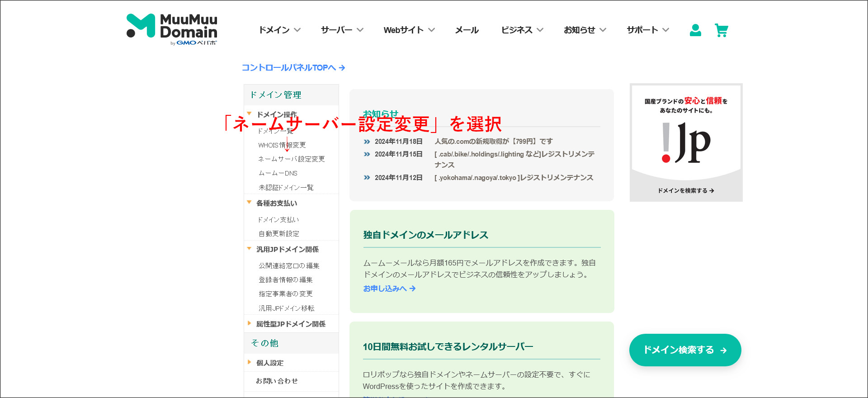Open the 2024年11月15日 registry maintenance notice
Image resolution: width=868 pixels, height=398 pixels.
(514, 159)
